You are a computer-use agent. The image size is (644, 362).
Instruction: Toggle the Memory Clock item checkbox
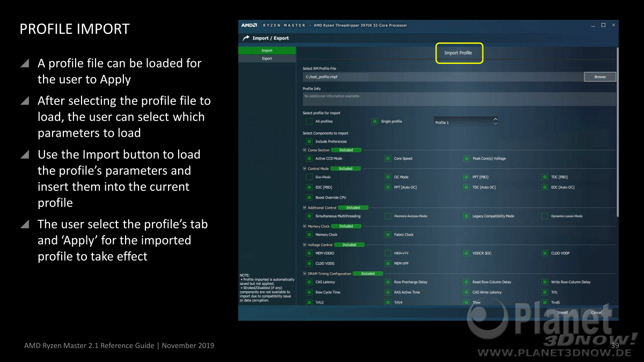coord(309,235)
